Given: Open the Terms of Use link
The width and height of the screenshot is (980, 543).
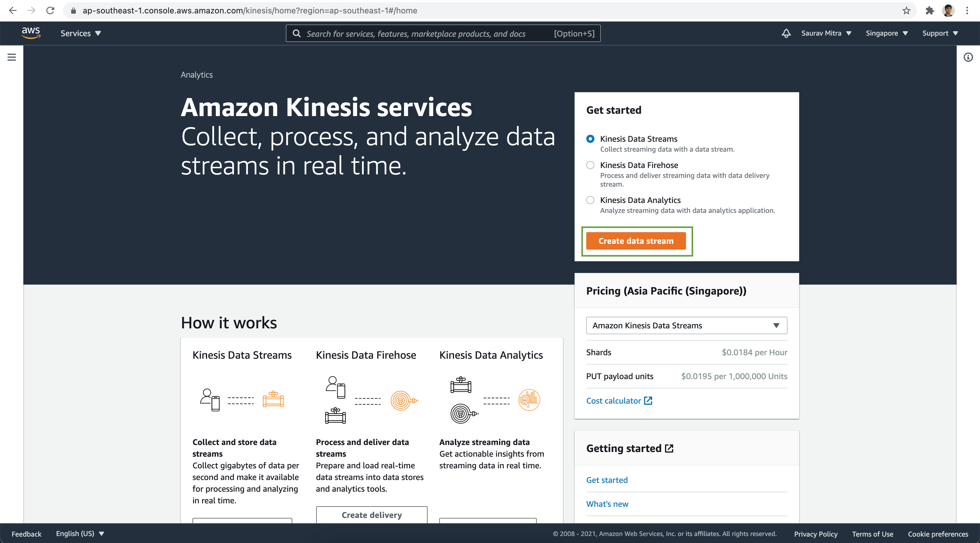Looking at the screenshot, I should 872,534.
